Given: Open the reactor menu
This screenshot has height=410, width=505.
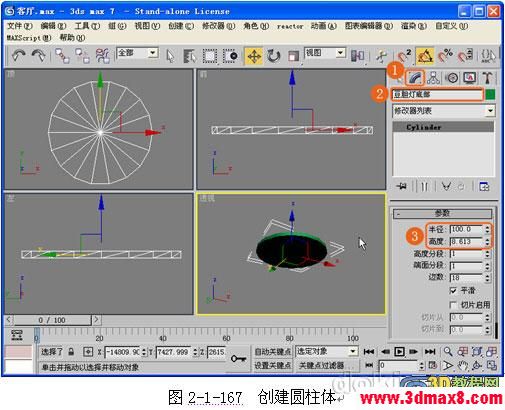Looking at the screenshot, I should coord(290,26).
